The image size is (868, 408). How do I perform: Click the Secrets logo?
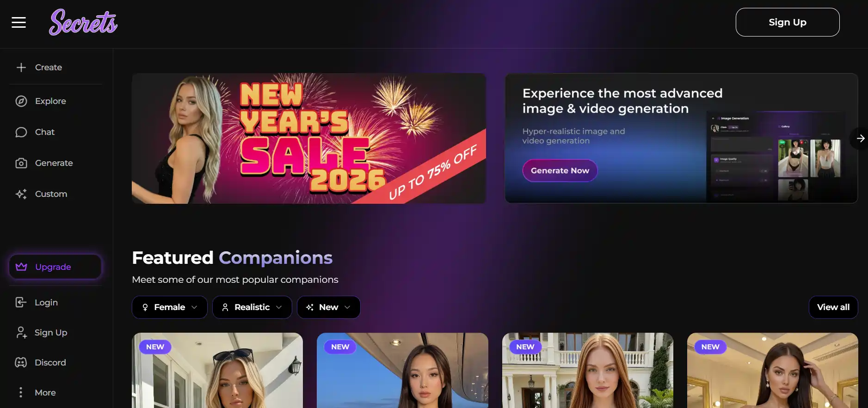pyautogui.click(x=83, y=22)
